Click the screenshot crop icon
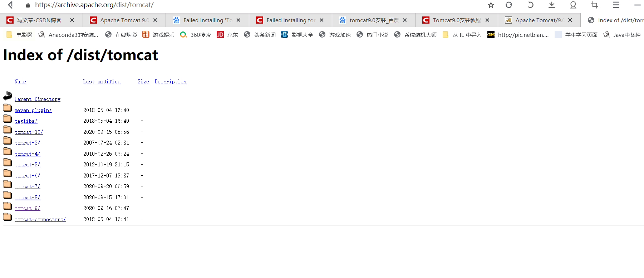Screen dimensions: 644x278 (595, 5)
